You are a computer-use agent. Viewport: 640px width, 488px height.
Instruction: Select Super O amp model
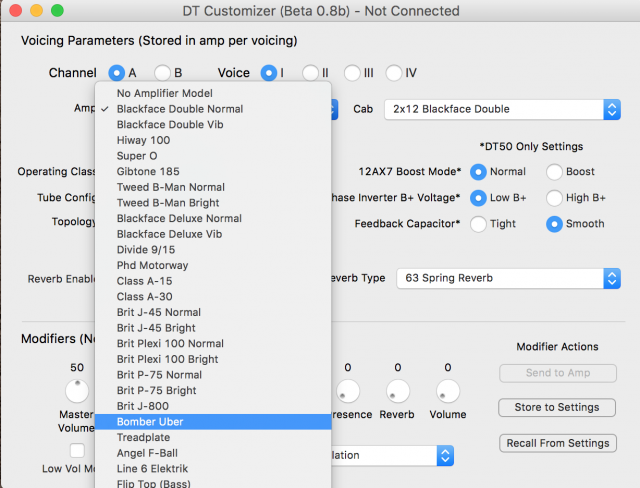point(213,156)
